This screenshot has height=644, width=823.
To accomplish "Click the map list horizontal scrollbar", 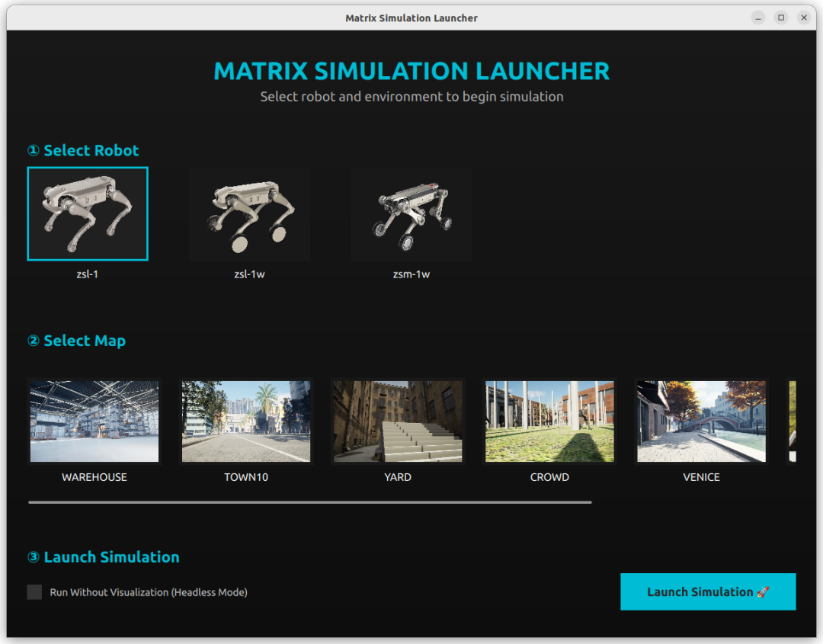I will point(309,502).
